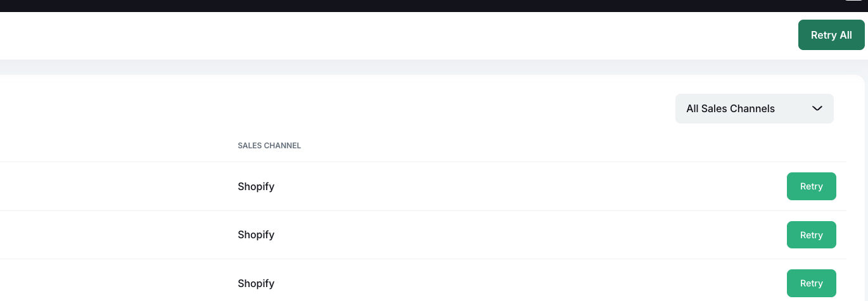Retry the first Shopify row
The image size is (868, 301).
click(x=811, y=186)
